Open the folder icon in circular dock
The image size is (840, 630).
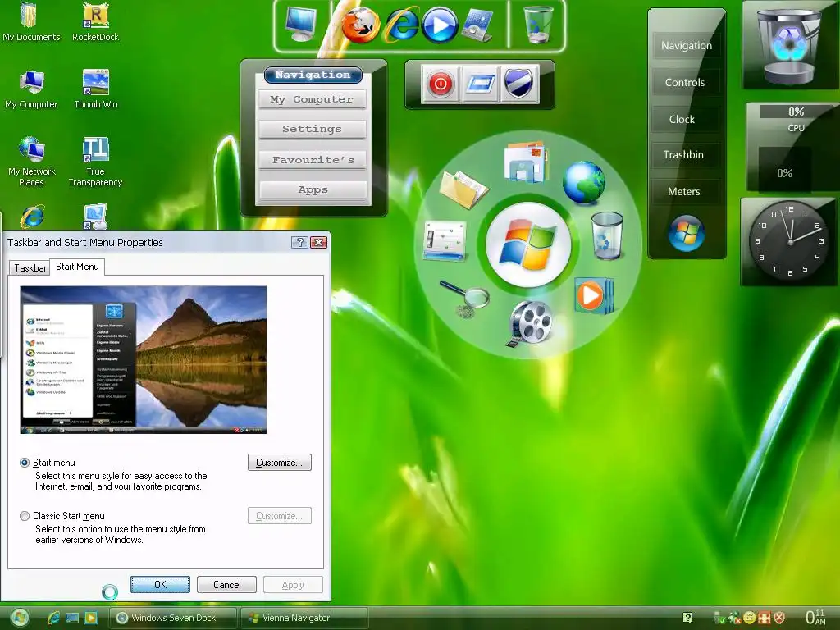[463, 189]
